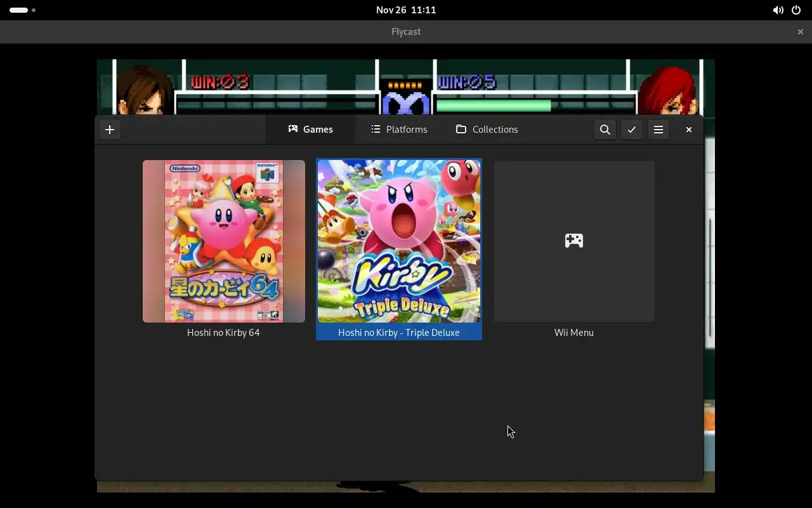Close the games library window

(689, 130)
